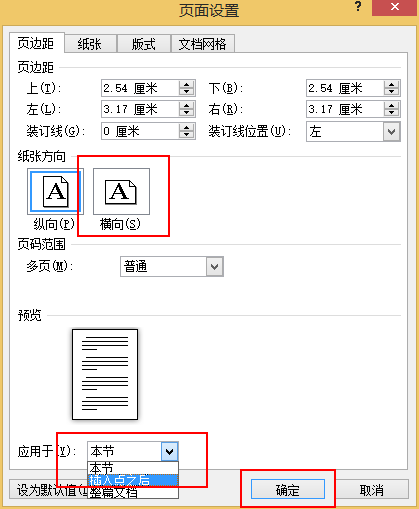Select the 纵向 portrait orientation icon
The width and height of the screenshot is (419, 509).
(x=55, y=192)
